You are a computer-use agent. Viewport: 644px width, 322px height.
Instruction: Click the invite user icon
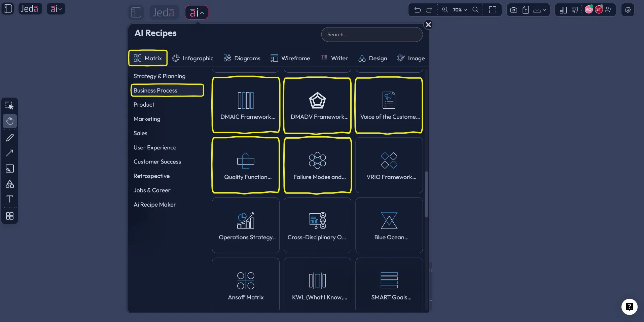pyautogui.click(x=608, y=10)
